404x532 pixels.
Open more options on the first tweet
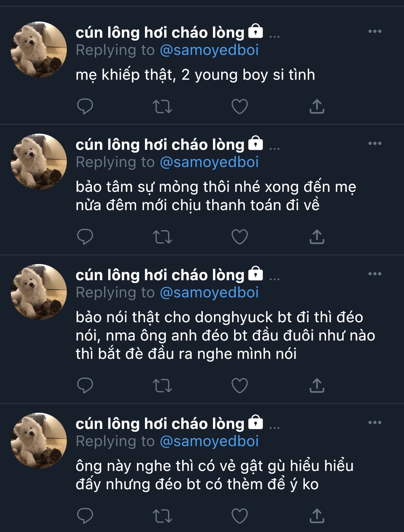tap(375, 32)
